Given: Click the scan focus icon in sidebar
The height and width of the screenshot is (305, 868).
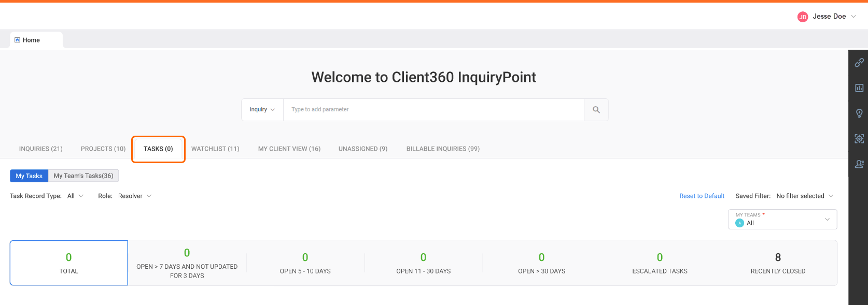Looking at the screenshot, I should (x=859, y=139).
